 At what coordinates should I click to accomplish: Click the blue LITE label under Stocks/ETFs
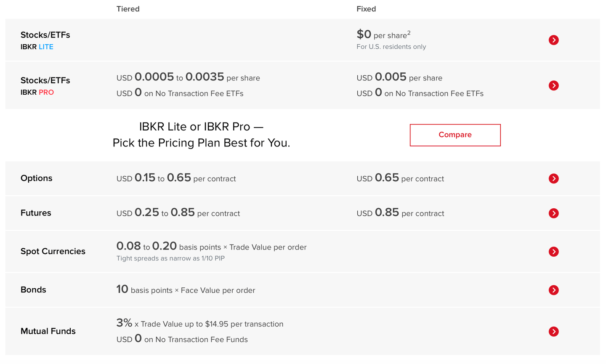(46, 47)
